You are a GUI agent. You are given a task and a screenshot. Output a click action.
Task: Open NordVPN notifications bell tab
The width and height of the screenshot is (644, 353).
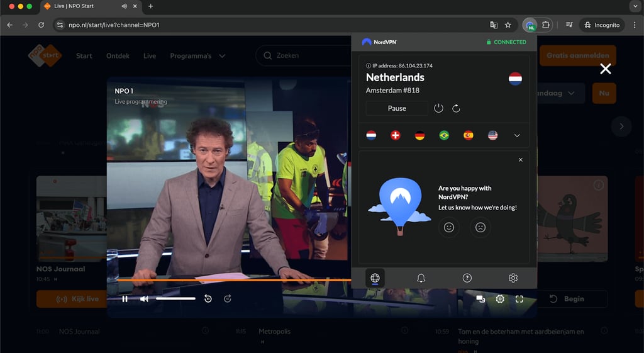(421, 277)
